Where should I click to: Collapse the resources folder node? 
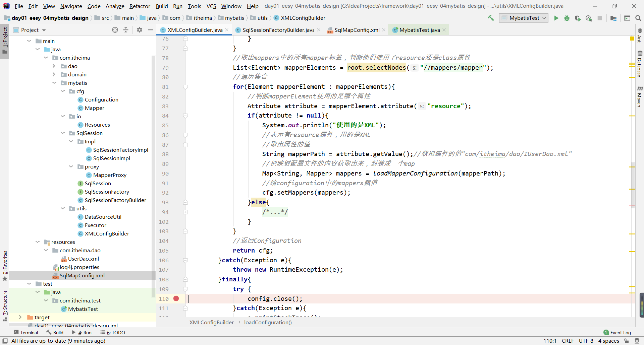(38, 242)
